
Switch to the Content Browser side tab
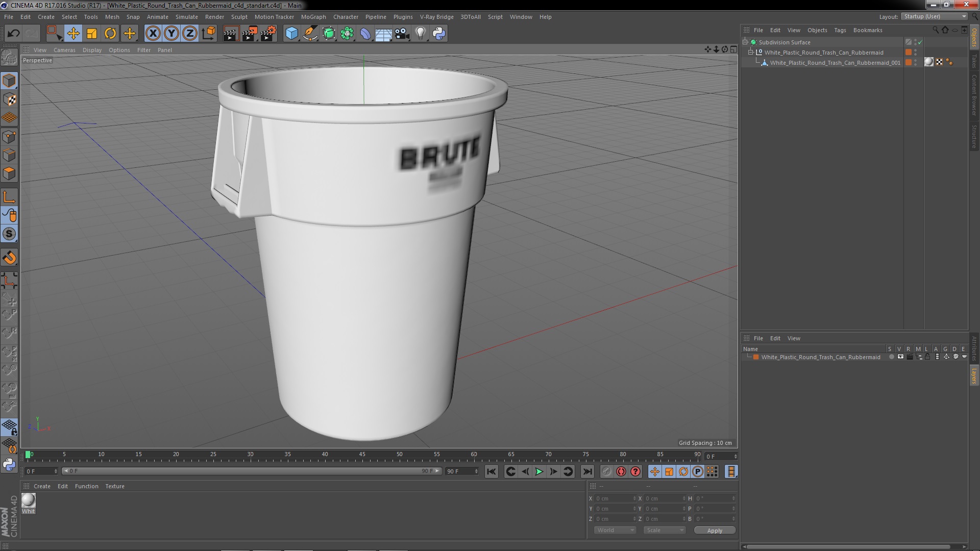[974, 95]
